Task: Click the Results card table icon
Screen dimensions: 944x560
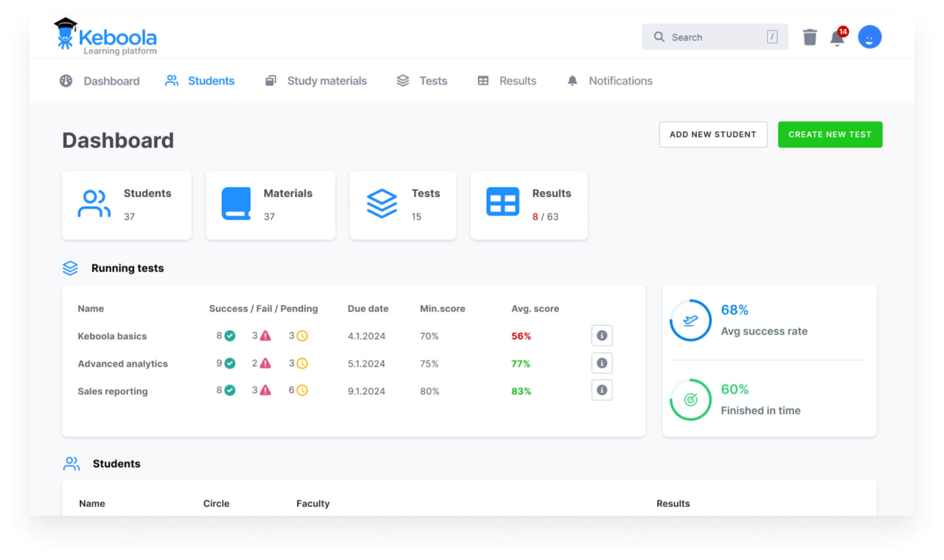Action: click(502, 201)
